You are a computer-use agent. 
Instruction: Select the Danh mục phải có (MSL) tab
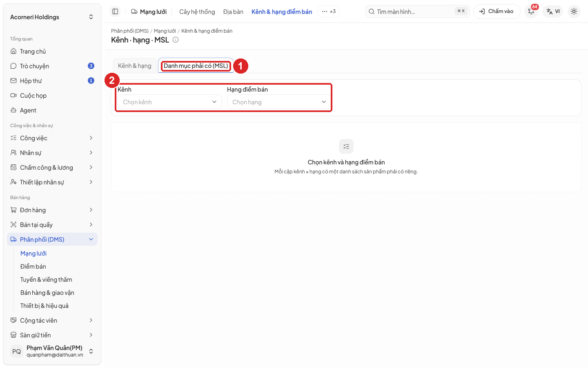click(x=196, y=66)
